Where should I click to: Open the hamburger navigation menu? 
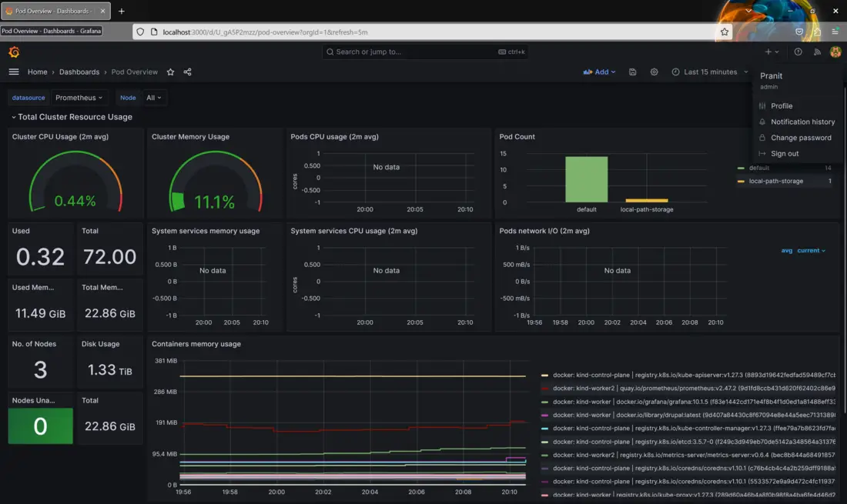pyautogui.click(x=14, y=72)
